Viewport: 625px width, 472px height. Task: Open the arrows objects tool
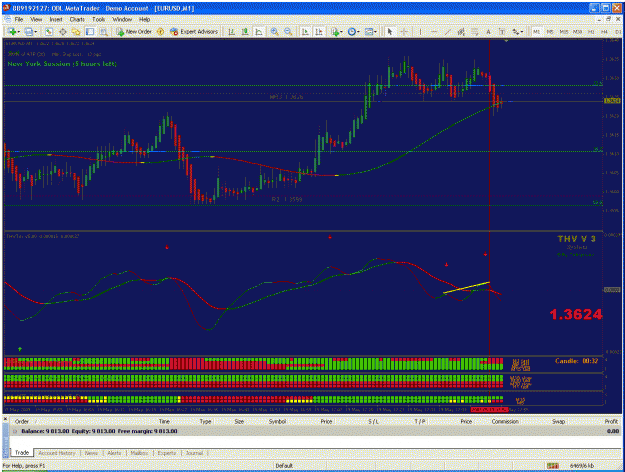click(x=515, y=31)
